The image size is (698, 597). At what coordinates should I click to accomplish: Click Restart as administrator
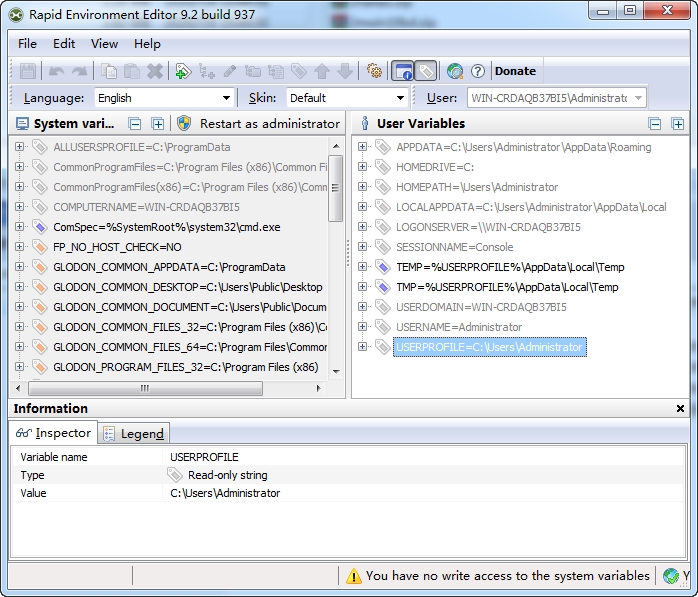[269, 124]
